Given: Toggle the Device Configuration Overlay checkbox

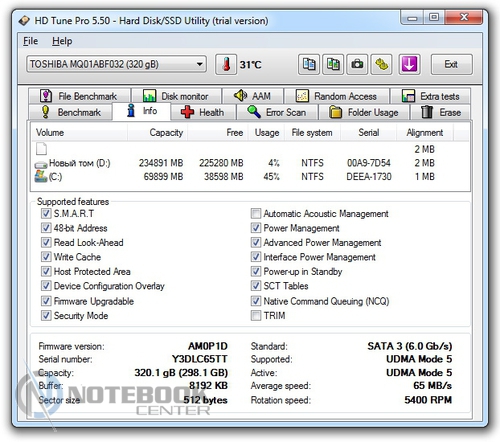Looking at the screenshot, I should coord(46,286).
